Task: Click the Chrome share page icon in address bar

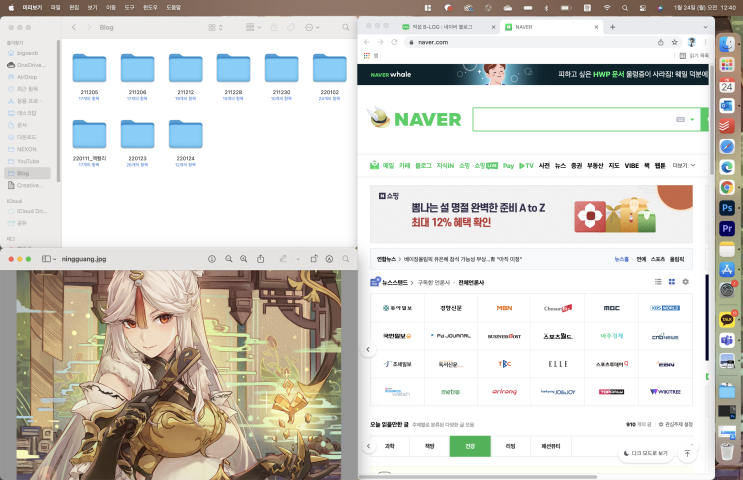Action: [x=661, y=42]
